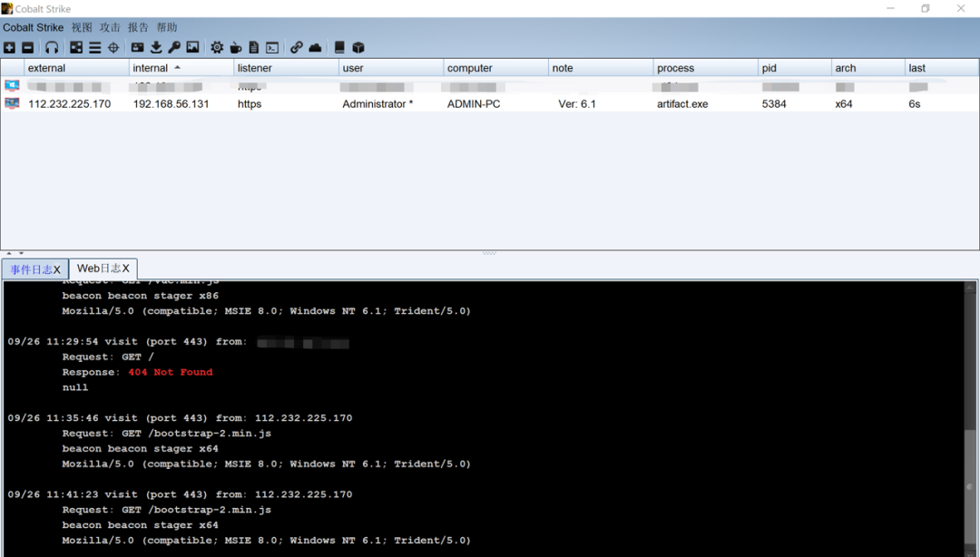Viewport: 980px width, 557px height.
Task: Close the Web日志 tab with its X
Action: click(125, 269)
